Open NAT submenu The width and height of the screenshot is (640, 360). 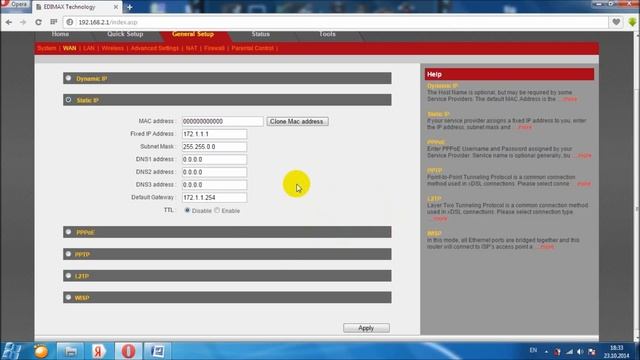point(191,48)
